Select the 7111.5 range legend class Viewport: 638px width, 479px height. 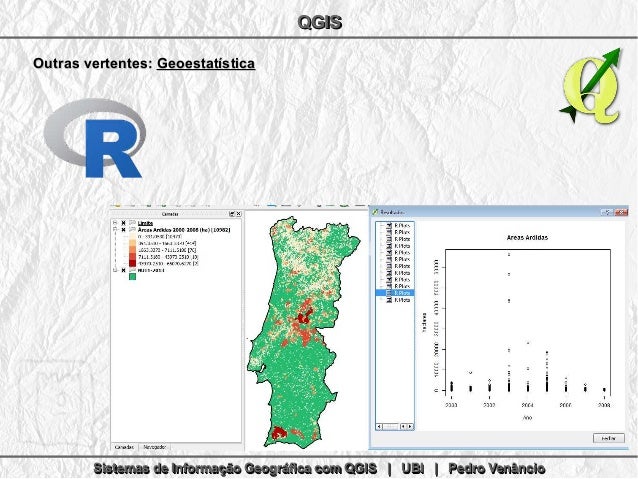168,257
